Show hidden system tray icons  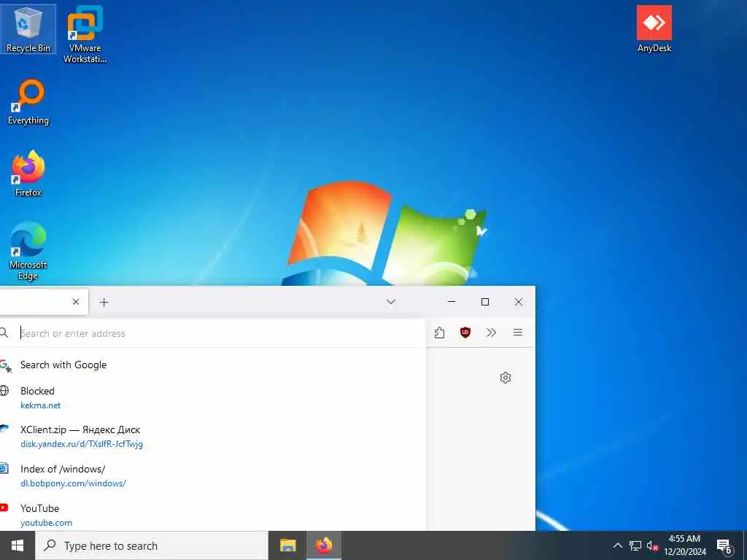point(617,545)
